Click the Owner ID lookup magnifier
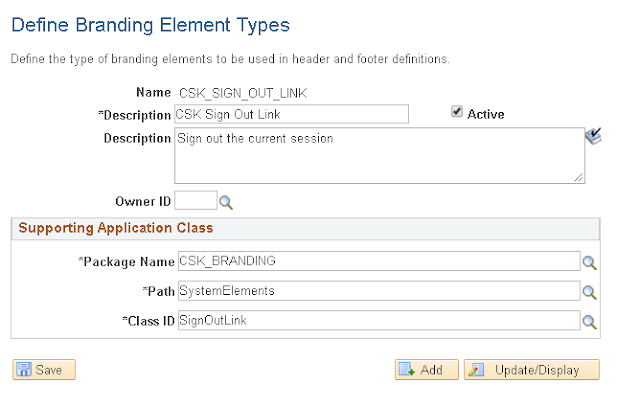 point(226,202)
